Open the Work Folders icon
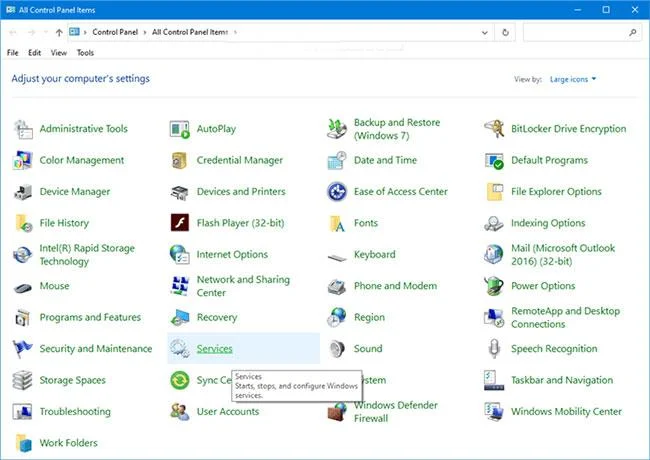Screen dimensions: 650x460 [23, 443]
